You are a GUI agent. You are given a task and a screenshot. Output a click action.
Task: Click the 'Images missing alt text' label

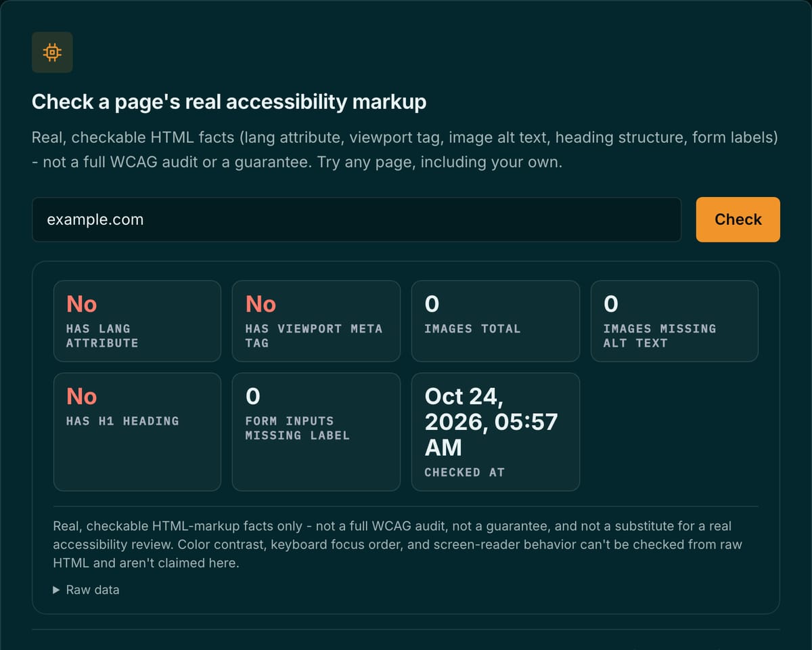(x=660, y=336)
